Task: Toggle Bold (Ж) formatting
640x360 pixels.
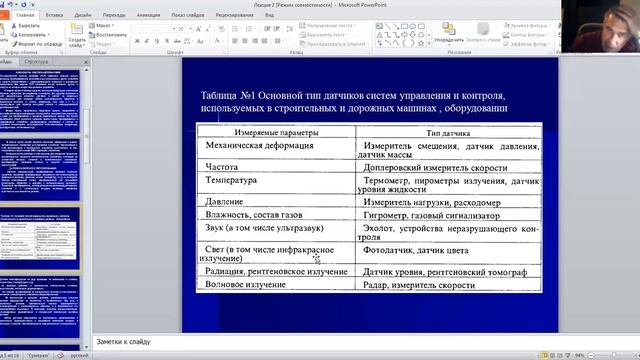Action: click(x=137, y=41)
